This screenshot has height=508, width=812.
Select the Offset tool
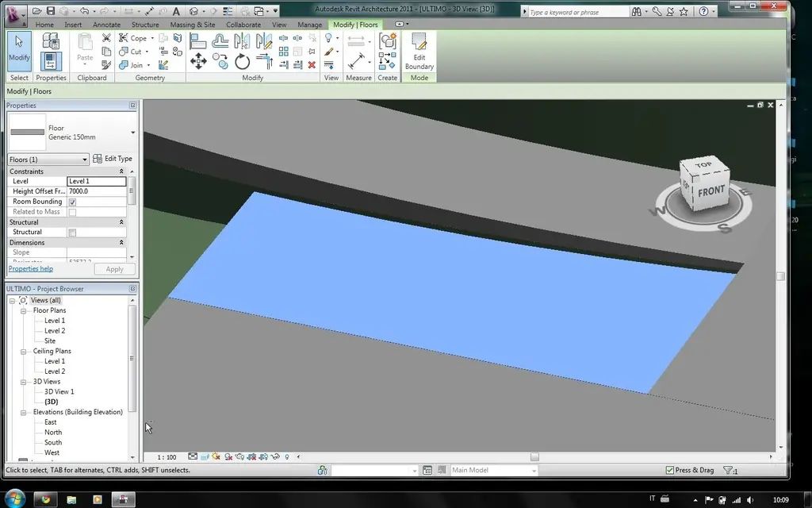(220, 40)
